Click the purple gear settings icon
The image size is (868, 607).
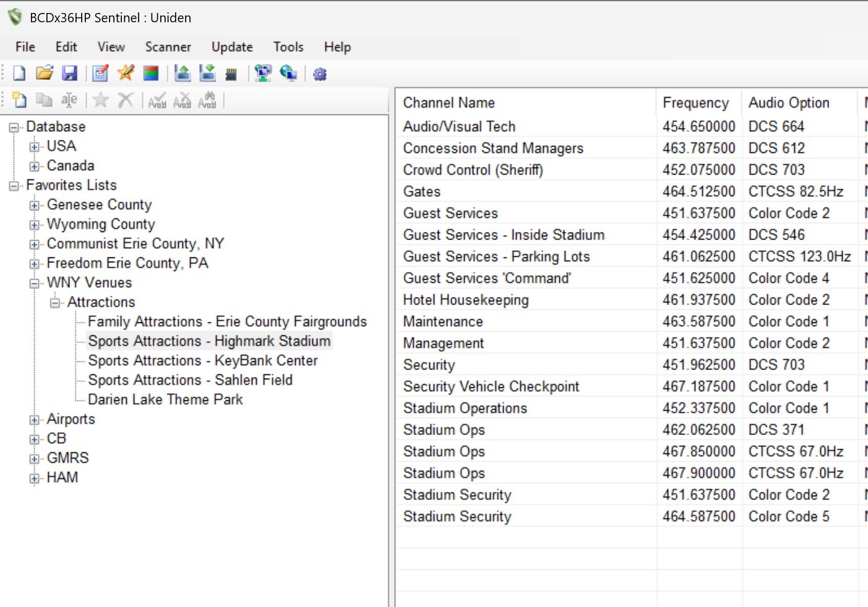point(319,74)
